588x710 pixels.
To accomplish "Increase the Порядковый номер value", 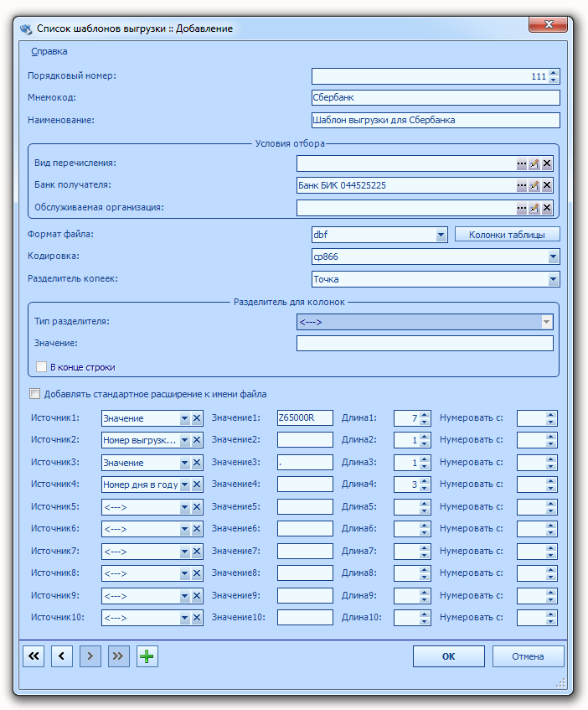I will (x=553, y=73).
